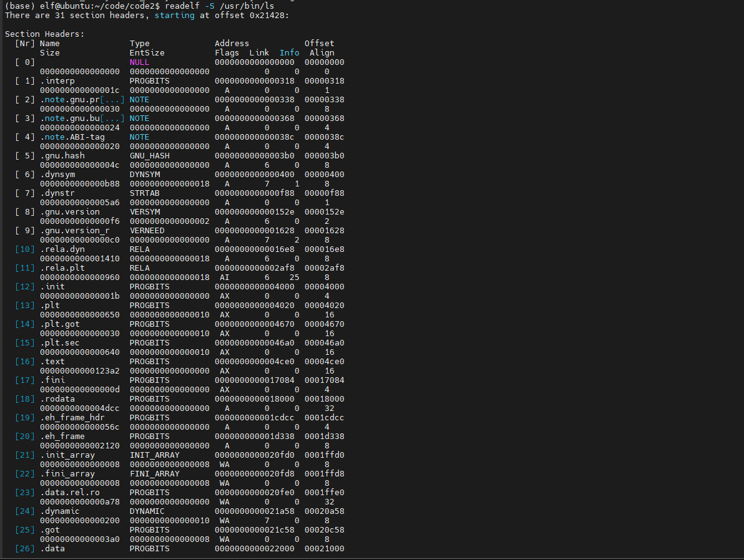Screen dimensions: 744x560
Task: Click the '.eh_frame_hdr' section name
Action: pos(72,418)
